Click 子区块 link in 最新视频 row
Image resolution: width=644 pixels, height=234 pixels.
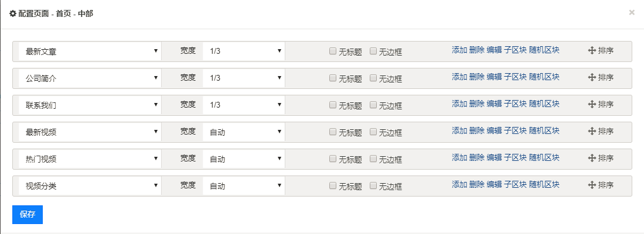[x=515, y=130]
